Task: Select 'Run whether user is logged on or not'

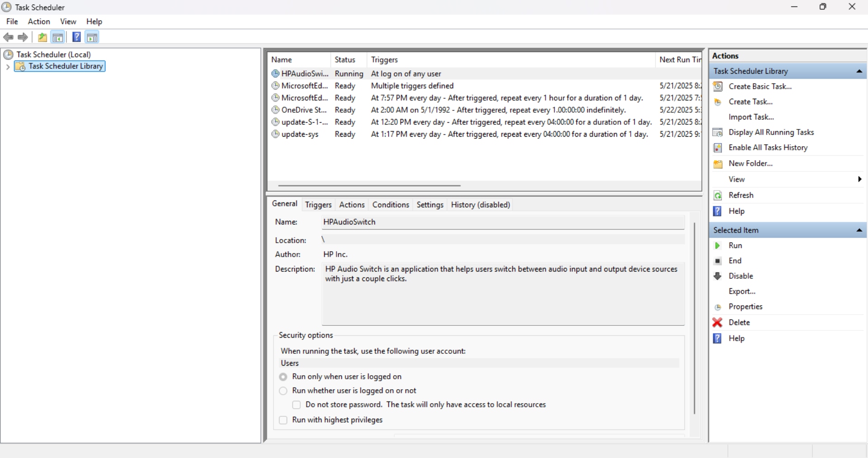Action: tap(283, 391)
